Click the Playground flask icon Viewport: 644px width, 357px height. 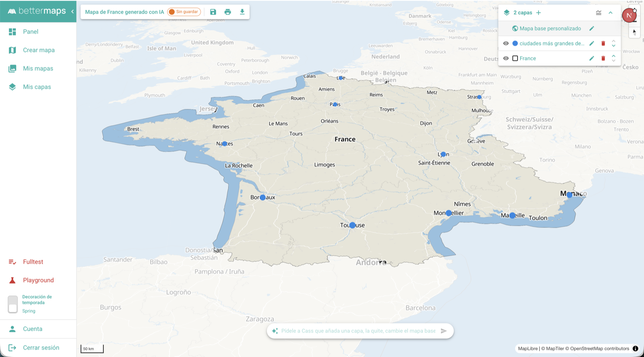click(12, 281)
